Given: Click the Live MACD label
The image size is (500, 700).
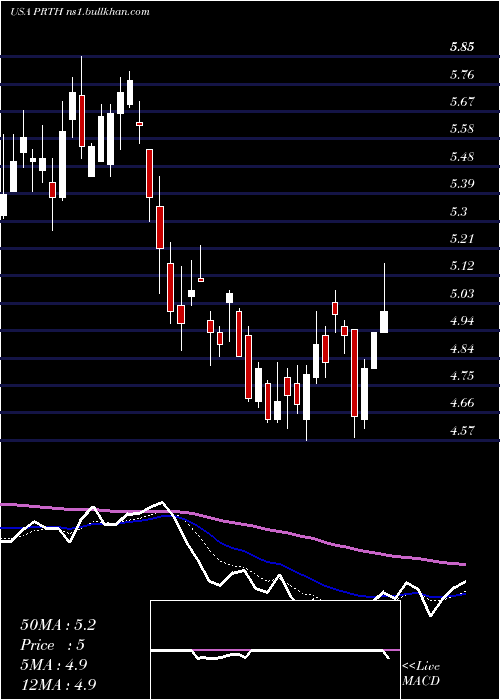Looking at the screenshot, I should pos(421,674).
